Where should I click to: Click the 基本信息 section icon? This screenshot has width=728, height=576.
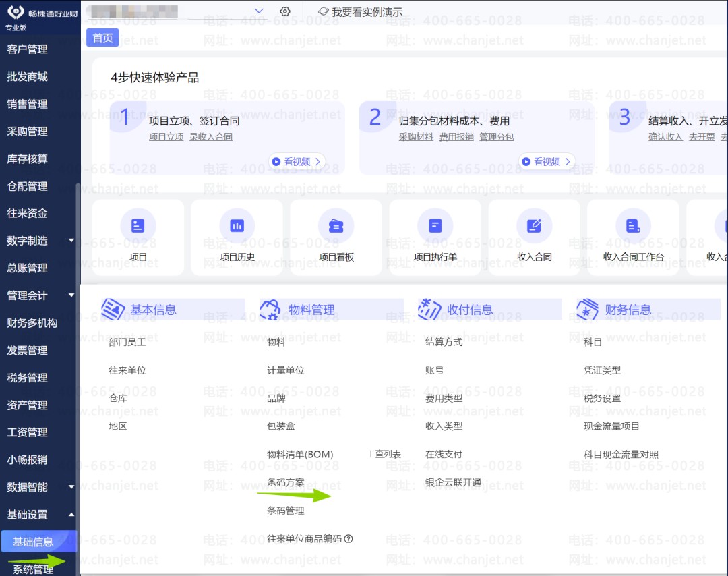coord(113,310)
